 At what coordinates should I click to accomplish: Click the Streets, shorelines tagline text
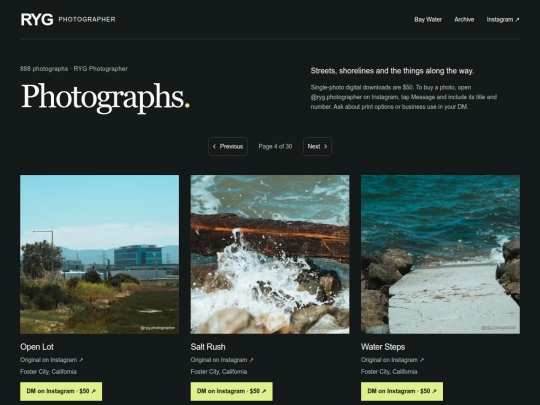coord(392,71)
